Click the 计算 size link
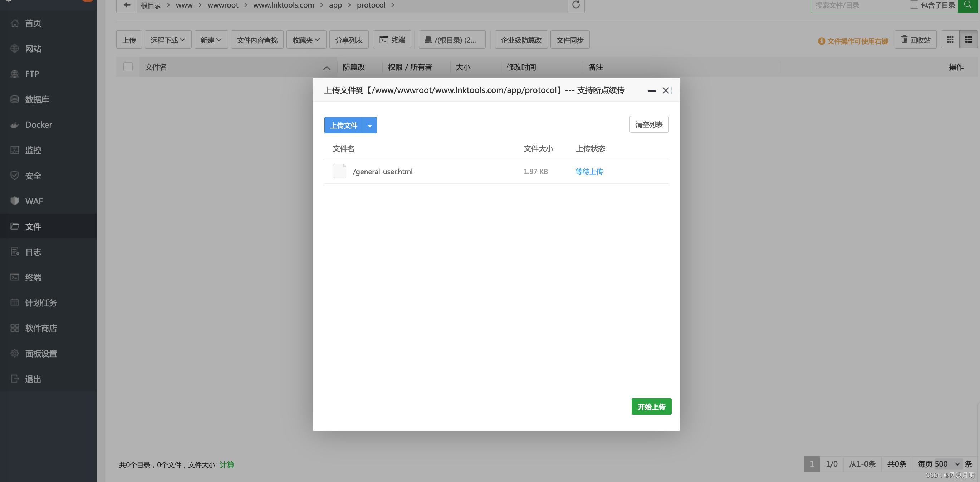The height and width of the screenshot is (482, 980). (227, 464)
